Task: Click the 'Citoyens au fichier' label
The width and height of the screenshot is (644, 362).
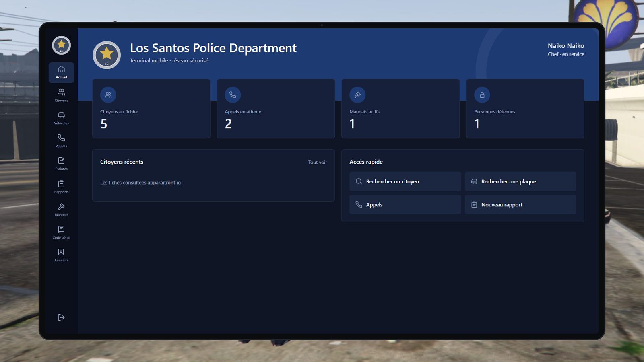Action: [x=119, y=112]
